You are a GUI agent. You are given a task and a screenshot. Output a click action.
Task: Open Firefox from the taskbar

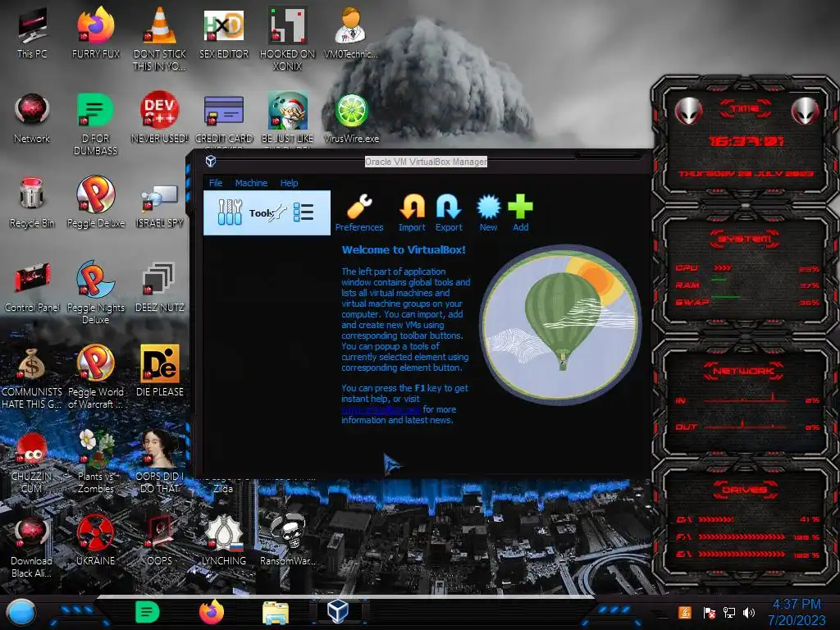click(x=212, y=612)
